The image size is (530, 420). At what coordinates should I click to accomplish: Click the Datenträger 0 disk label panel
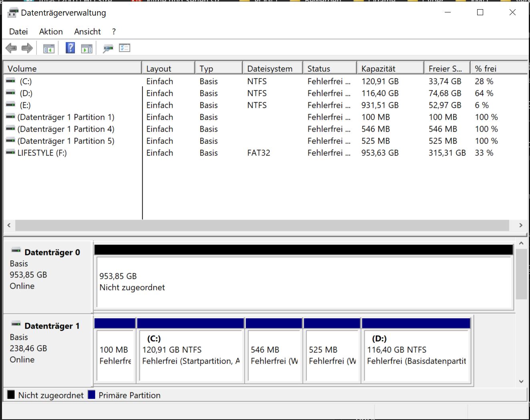point(48,277)
